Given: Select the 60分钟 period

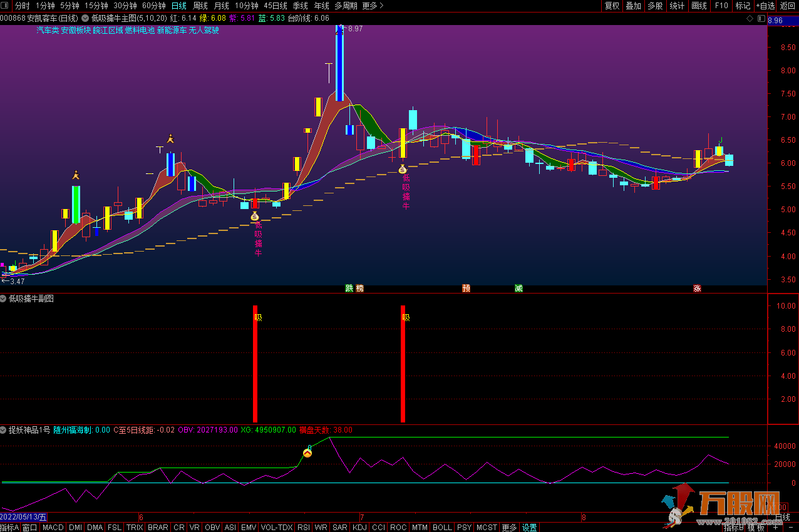Looking at the screenshot, I should tap(154, 6).
